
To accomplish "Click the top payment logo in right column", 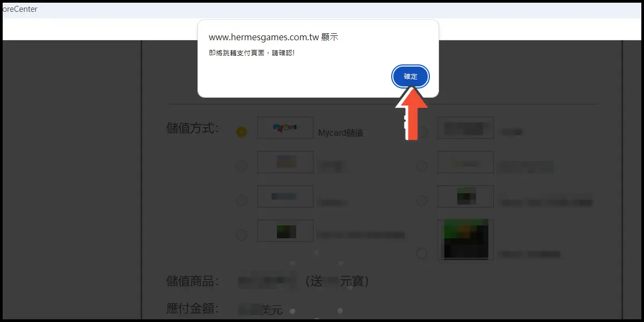I will coord(465,128).
